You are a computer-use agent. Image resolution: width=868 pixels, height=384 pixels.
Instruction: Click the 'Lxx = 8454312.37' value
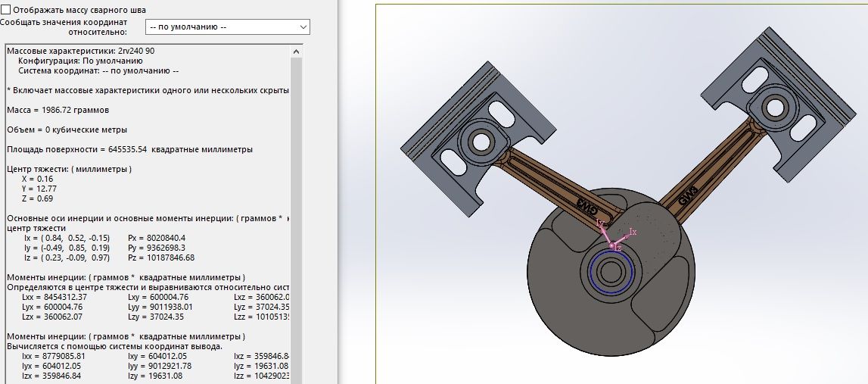[54, 297]
